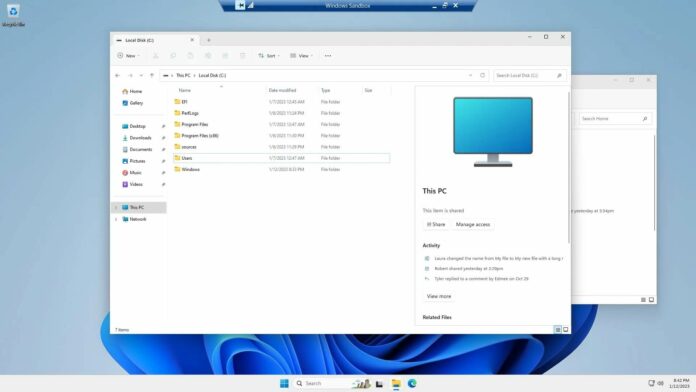Select the Windows folder
The width and height of the screenshot is (696, 392).
[281, 170]
